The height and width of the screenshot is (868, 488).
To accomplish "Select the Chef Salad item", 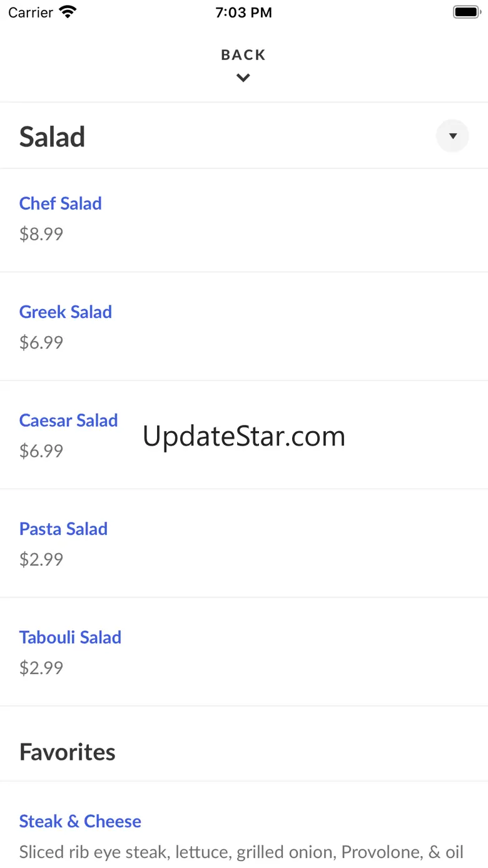I will click(x=61, y=203).
